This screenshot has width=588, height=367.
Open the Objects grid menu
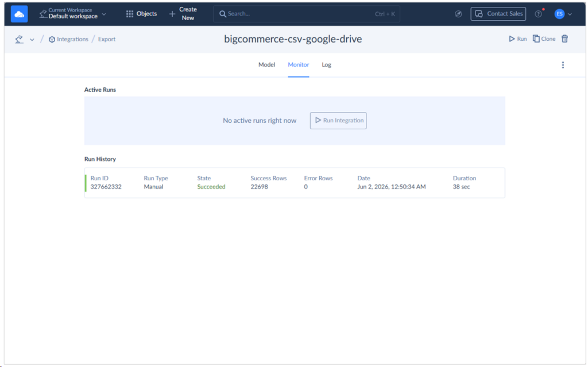[141, 14]
